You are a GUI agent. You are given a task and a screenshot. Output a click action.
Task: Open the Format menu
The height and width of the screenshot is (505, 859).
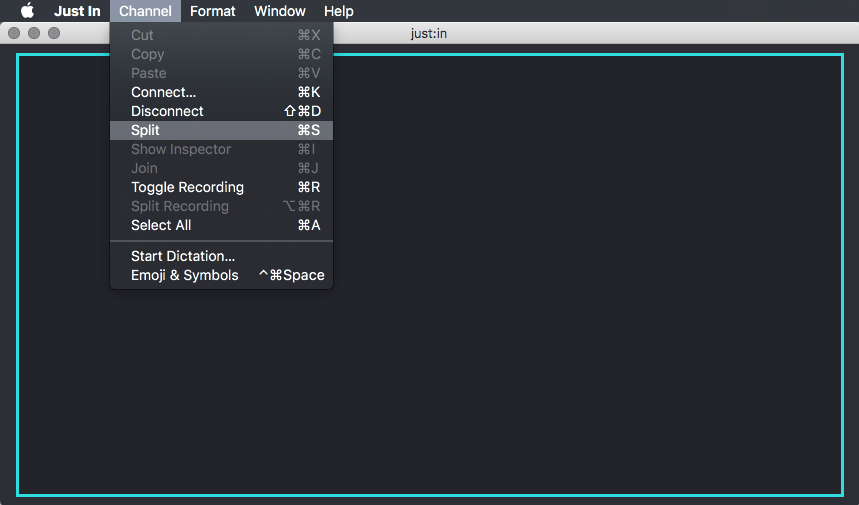pos(213,11)
